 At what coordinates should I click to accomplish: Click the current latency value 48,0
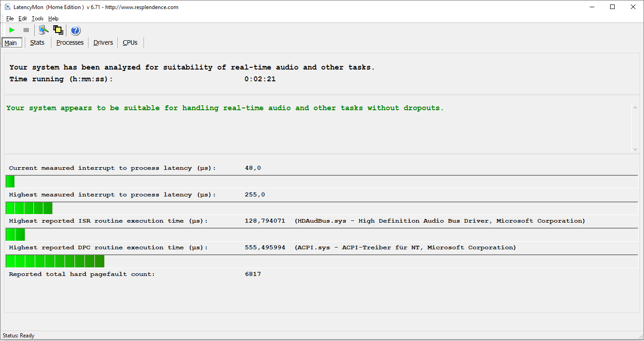(x=253, y=168)
